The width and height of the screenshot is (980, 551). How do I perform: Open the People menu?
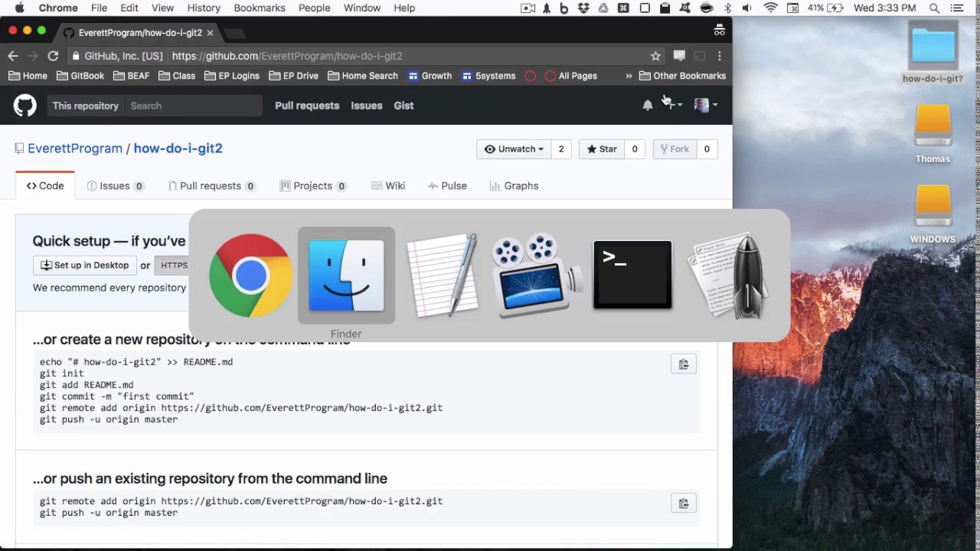[315, 8]
